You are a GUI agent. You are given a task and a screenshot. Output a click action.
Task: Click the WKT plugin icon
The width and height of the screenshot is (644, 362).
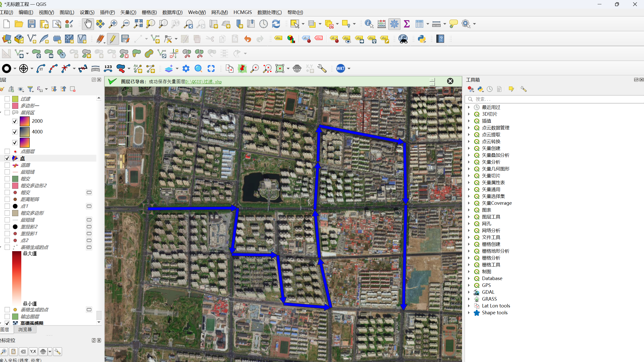point(340,68)
